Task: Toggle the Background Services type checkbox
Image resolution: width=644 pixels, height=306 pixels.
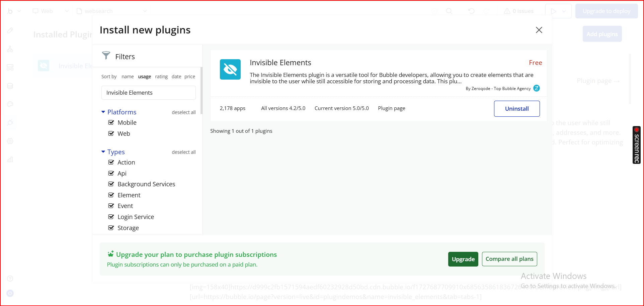Action: click(x=111, y=184)
